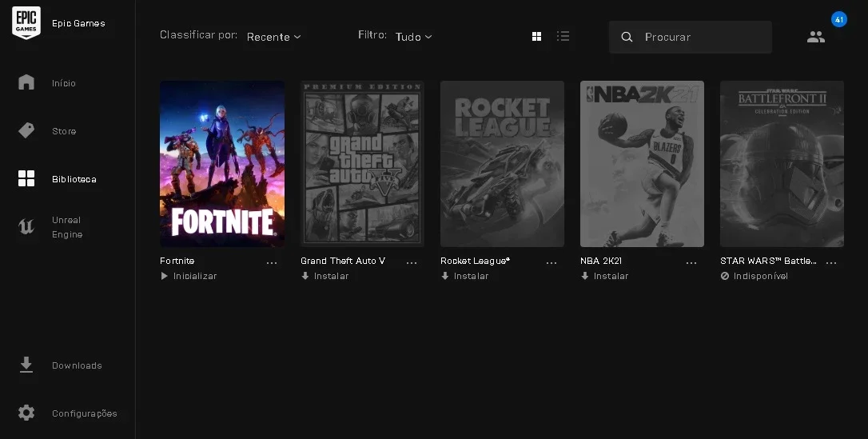Click the Fortnite play triangle icon
Screen dimensions: 868x439
164,276
